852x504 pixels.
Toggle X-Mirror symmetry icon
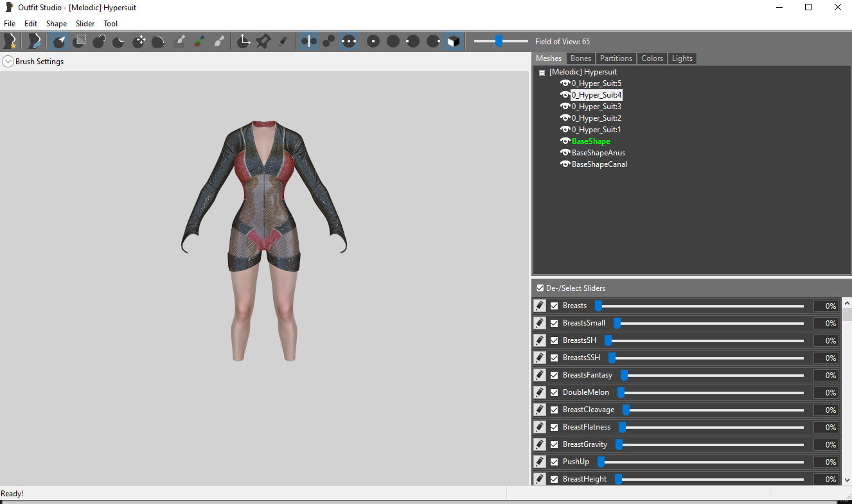click(x=309, y=42)
